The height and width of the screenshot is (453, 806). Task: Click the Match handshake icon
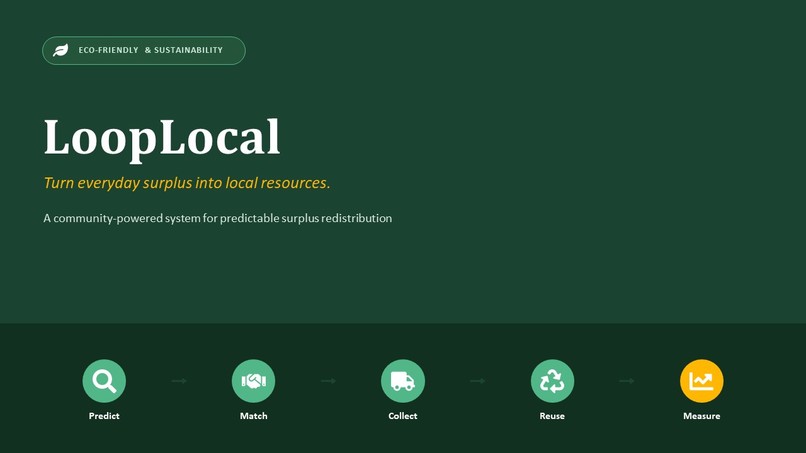coord(253,381)
